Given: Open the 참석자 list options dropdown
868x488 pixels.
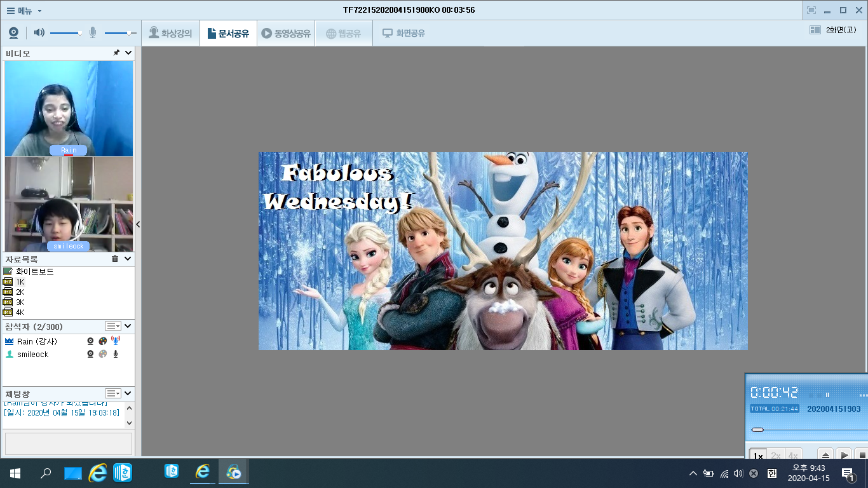Looking at the screenshot, I should point(112,326).
